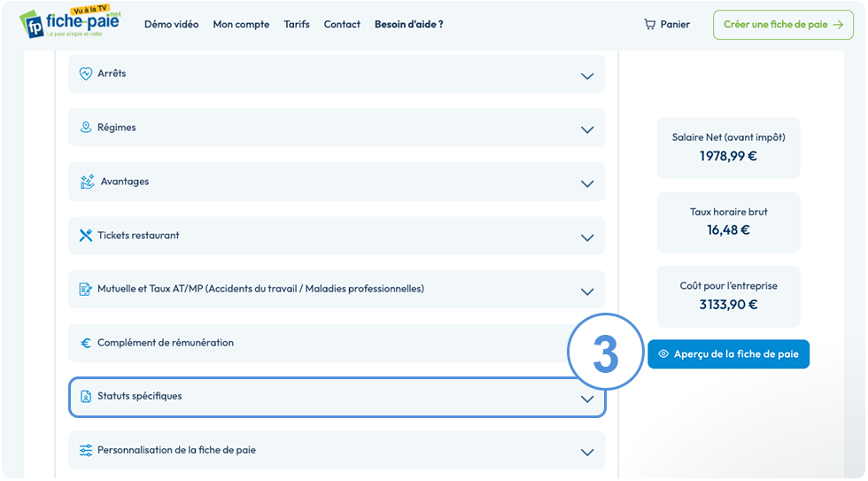
Task: Click the sparkle hand icon beside Avantages
Action: [88, 182]
